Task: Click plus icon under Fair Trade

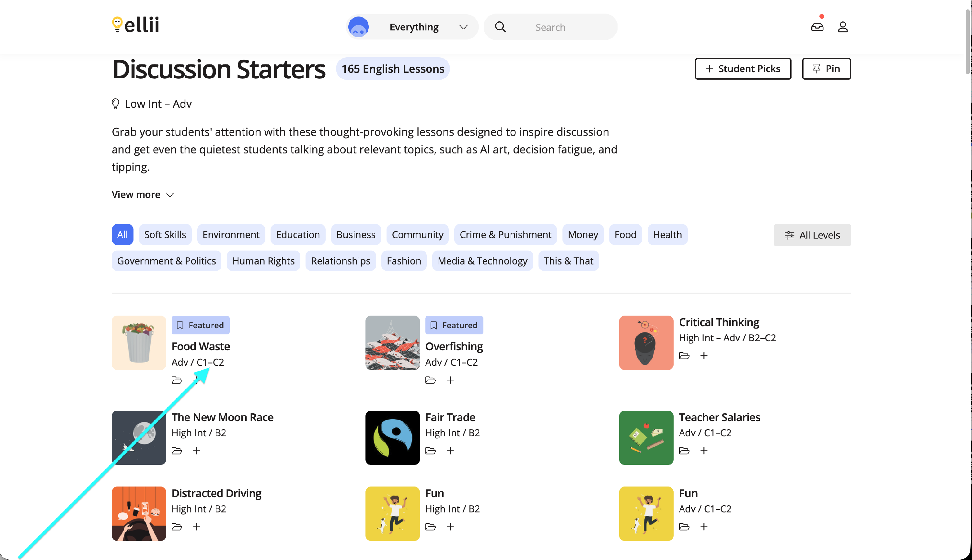Action: (x=450, y=450)
